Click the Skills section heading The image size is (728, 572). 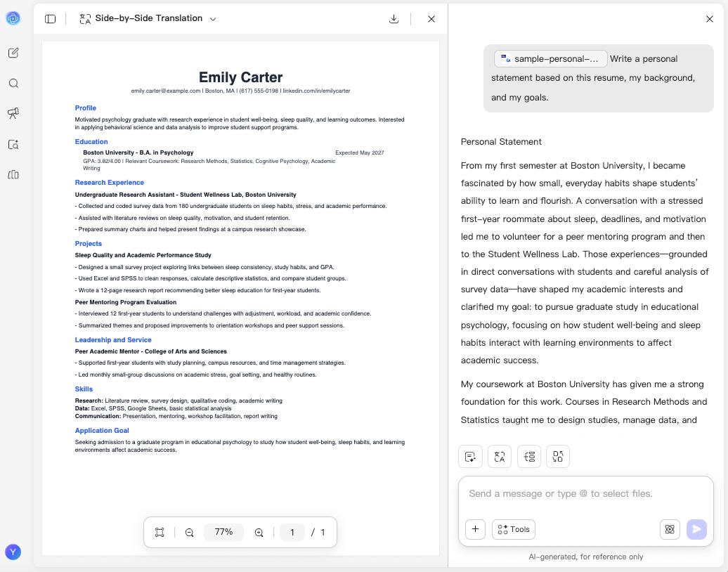click(x=84, y=389)
